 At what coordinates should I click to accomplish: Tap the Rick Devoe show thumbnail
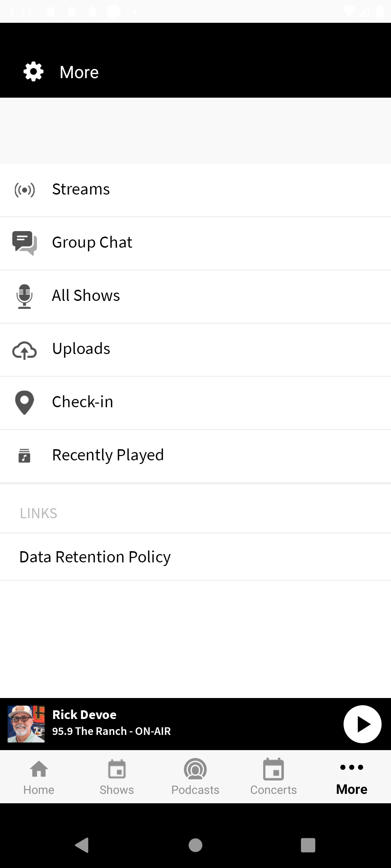click(x=26, y=724)
